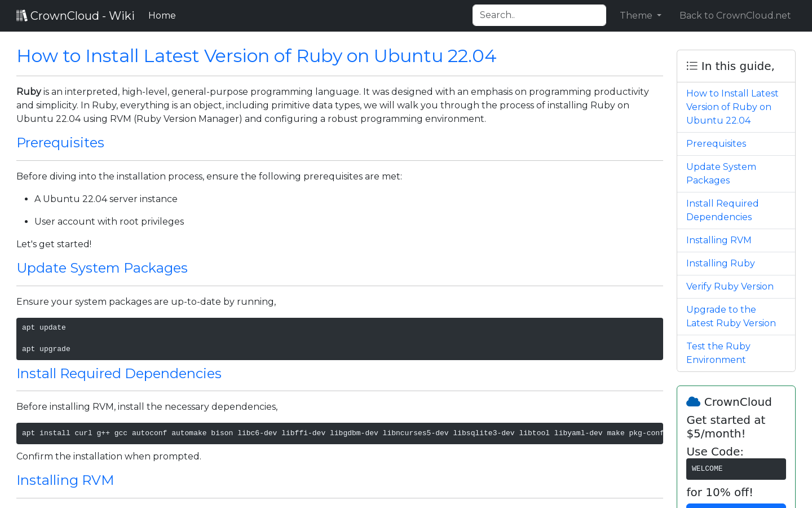Image resolution: width=812 pixels, height=508 pixels.
Task: Select Verify Ruby Version sidebar link
Action: 730,287
